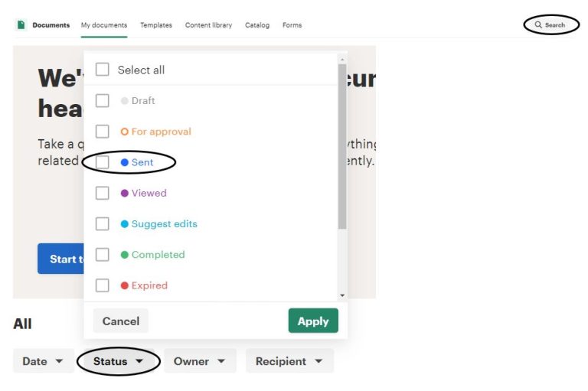This screenshot has width=588, height=391.
Task: Switch to the Templates tab
Action: 156,25
